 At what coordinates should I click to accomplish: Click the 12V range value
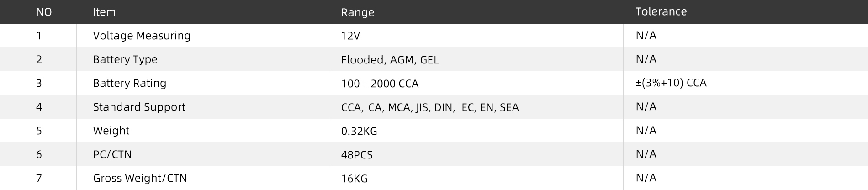click(x=350, y=36)
